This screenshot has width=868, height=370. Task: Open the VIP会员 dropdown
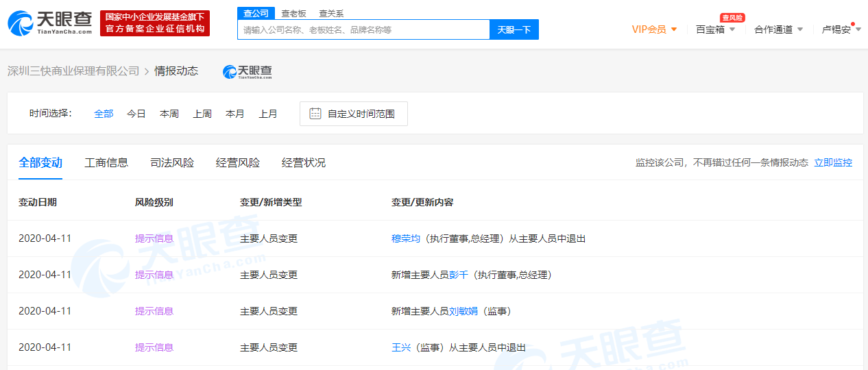pos(654,29)
